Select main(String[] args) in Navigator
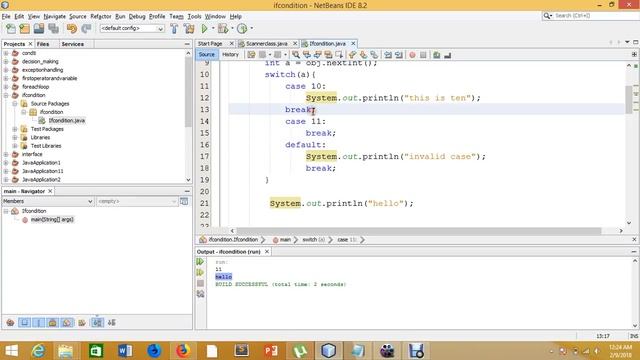640x360 pixels. (52, 220)
